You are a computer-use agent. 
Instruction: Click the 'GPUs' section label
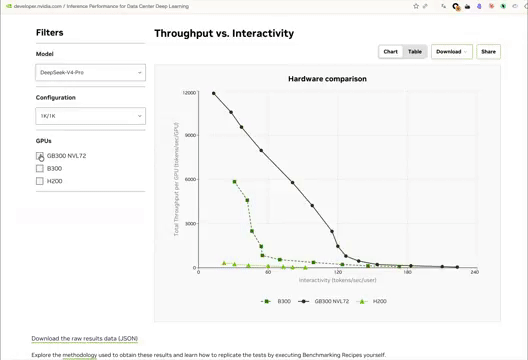tap(44, 141)
